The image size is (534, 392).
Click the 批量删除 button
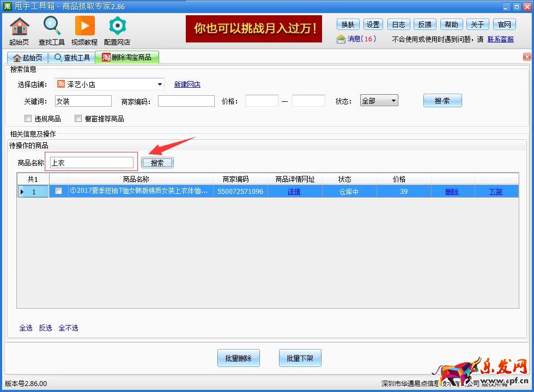(x=238, y=358)
